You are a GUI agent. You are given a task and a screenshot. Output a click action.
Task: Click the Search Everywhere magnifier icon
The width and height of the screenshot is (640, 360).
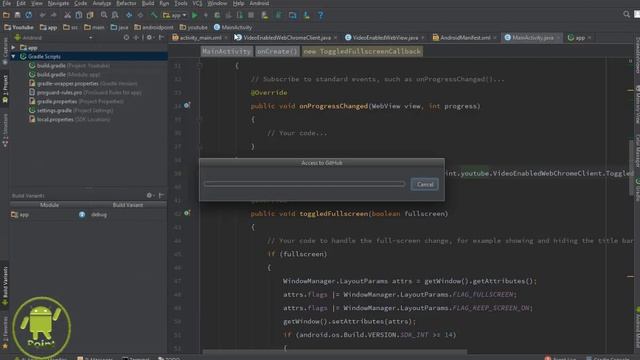pos(627,14)
